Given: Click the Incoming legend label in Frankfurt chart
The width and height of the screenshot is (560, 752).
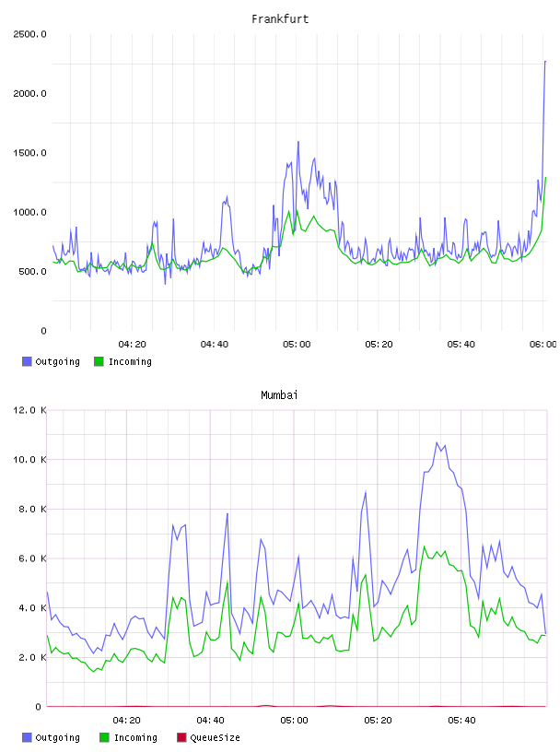Looking at the screenshot, I should (x=130, y=362).
